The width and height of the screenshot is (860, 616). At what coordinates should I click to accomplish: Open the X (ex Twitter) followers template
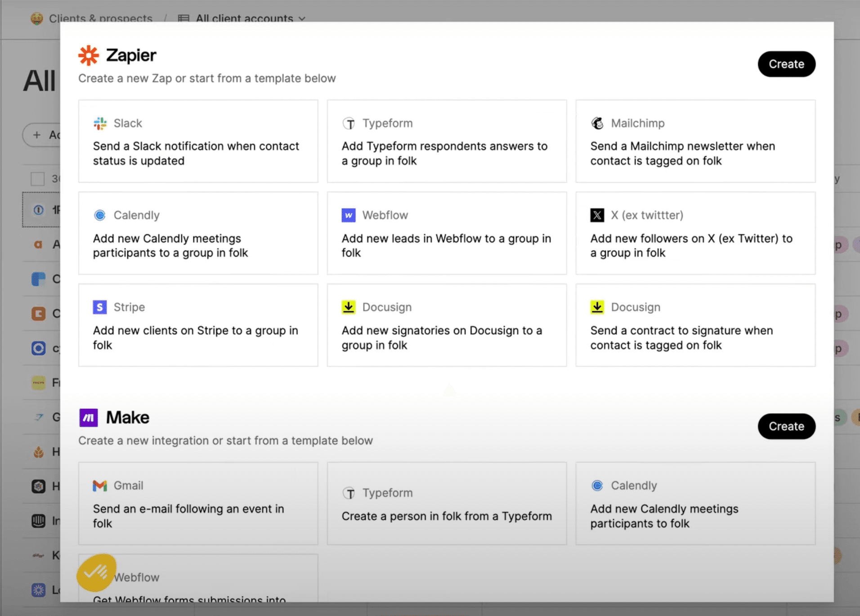point(695,233)
